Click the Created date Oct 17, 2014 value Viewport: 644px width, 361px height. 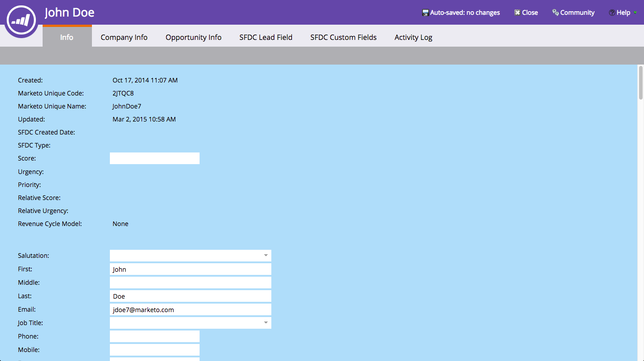click(x=145, y=80)
